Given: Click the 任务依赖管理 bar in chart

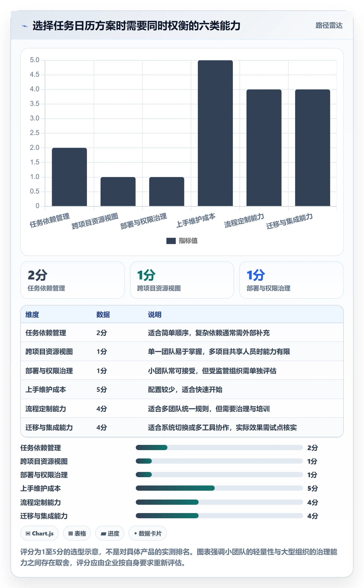Looking at the screenshot, I should pos(69,177).
